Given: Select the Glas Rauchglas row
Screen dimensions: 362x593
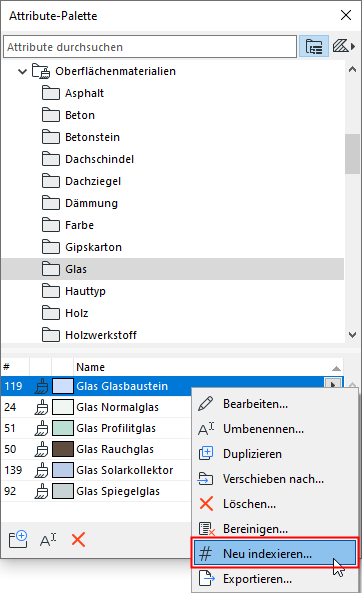Looking at the screenshot, I should coord(96,449).
